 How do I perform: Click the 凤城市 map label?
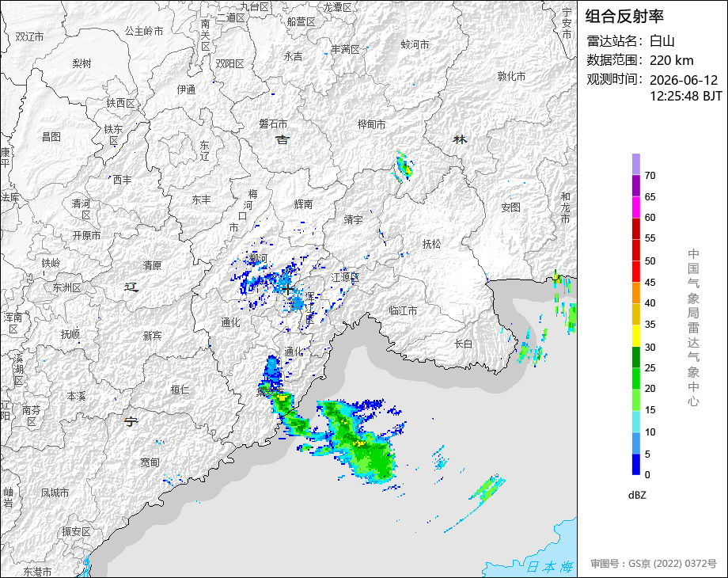click(x=55, y=492)
